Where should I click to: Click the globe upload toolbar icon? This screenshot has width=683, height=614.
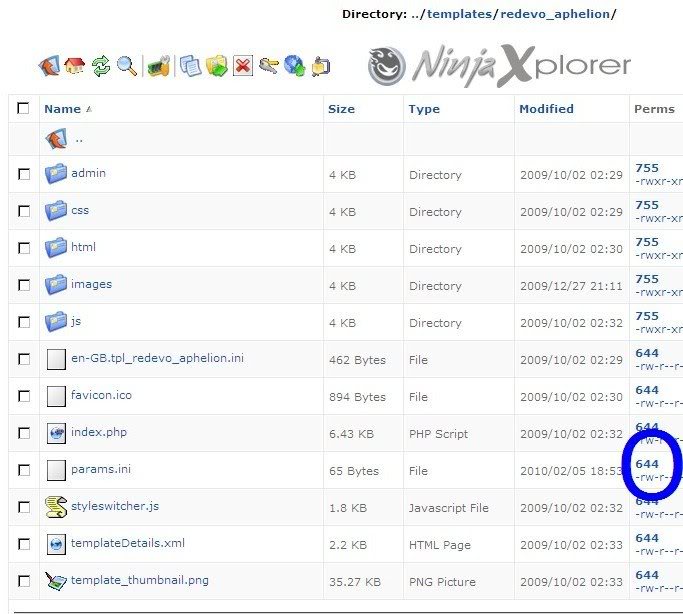294,67
